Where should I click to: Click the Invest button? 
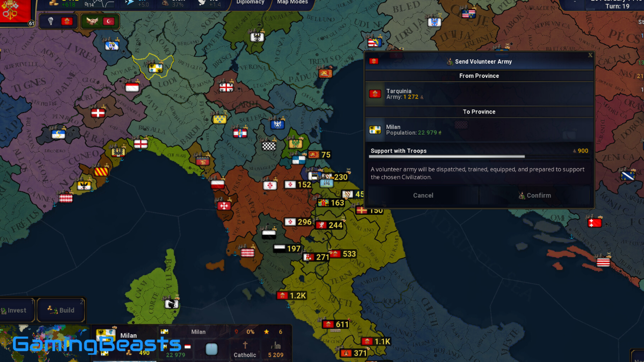[16, 310]
